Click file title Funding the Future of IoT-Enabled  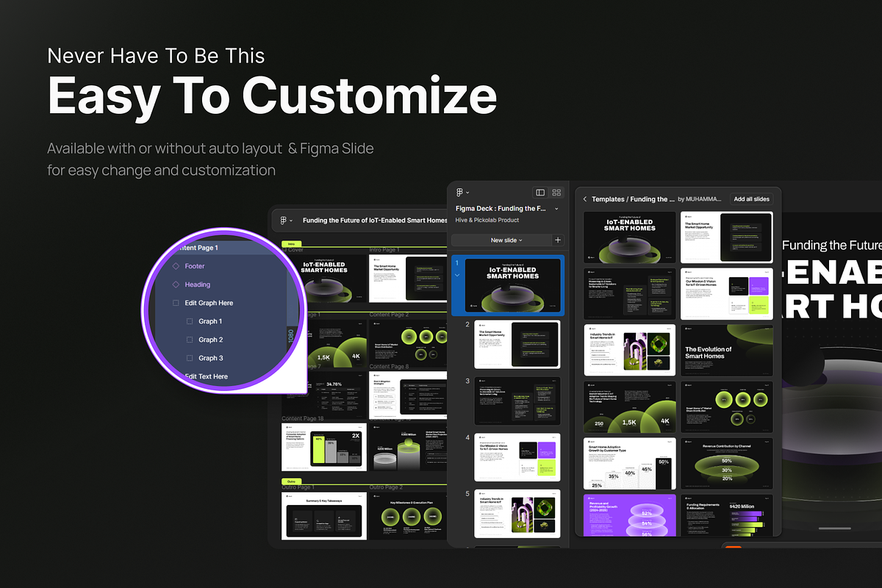point(374,220)
